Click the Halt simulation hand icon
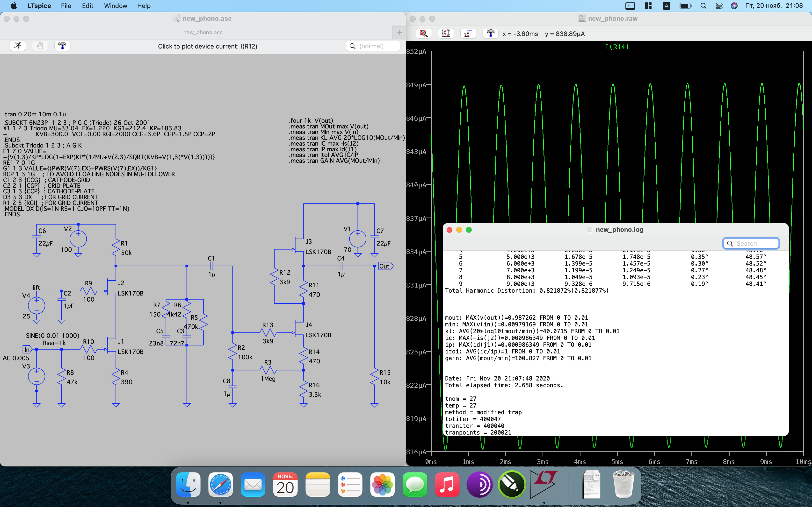Viewport: 812px width, 507px height. pos(40,46)
